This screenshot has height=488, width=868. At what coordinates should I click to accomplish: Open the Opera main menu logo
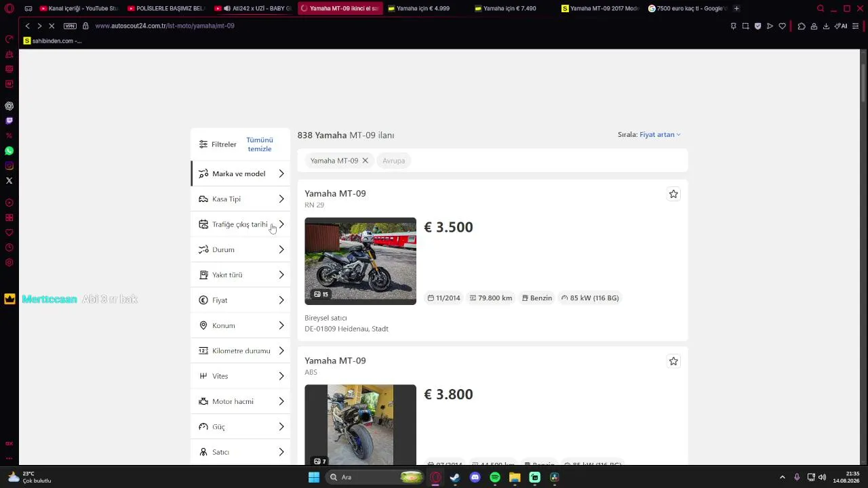[9, 9]
